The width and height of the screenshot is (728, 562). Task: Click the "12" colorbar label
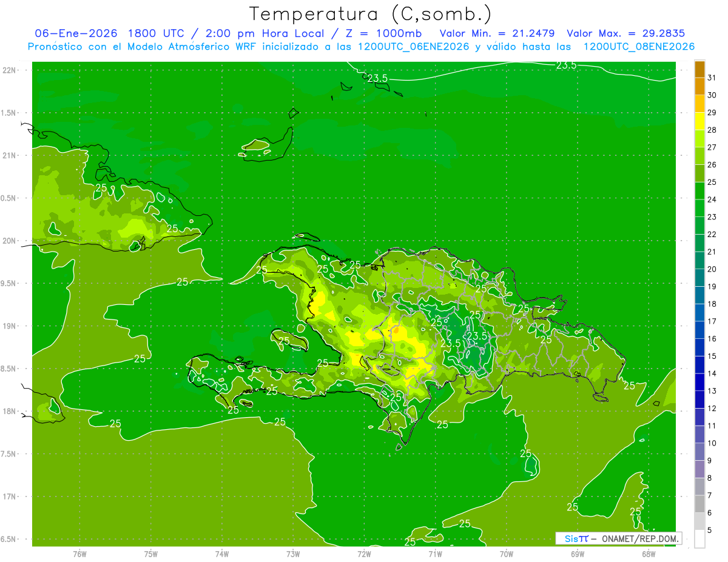[x=712, y=408]
